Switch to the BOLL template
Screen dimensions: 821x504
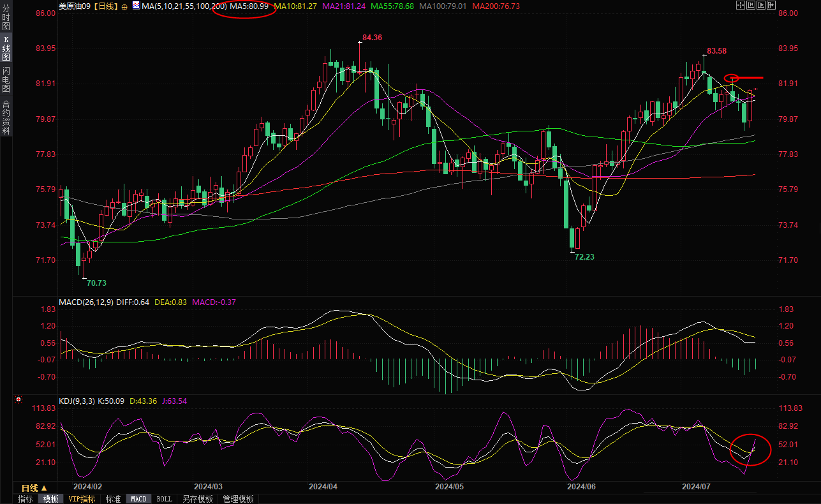[164, 499]
